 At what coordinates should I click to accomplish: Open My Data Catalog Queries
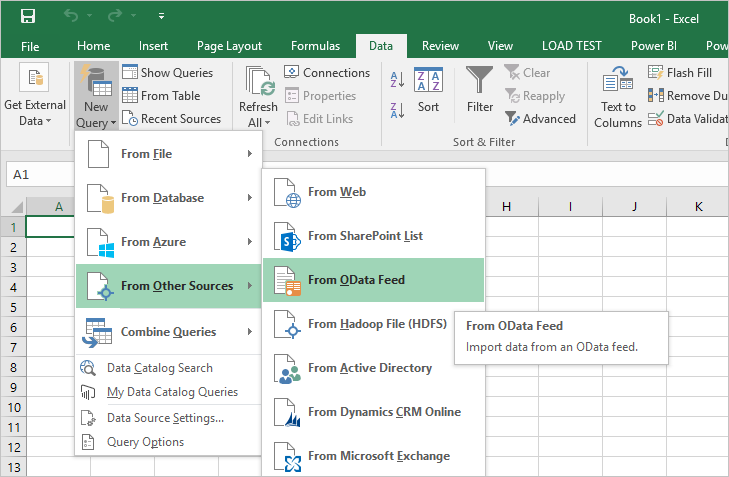point(168,392)
